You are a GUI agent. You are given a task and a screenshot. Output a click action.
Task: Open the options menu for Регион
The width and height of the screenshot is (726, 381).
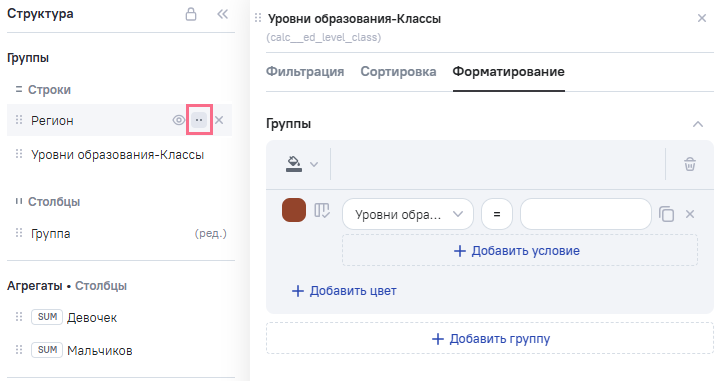tap(199, 120)
